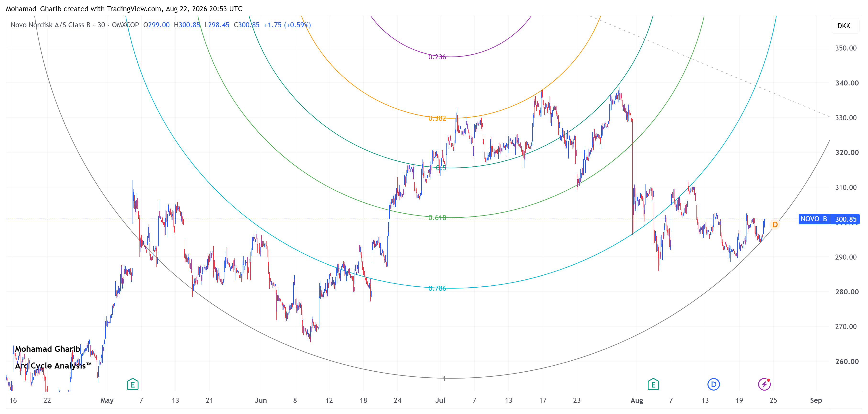Click the 310.00 price axis label
Image resolution: width=868 pixels, height=414 pixels.
[846, 187]
